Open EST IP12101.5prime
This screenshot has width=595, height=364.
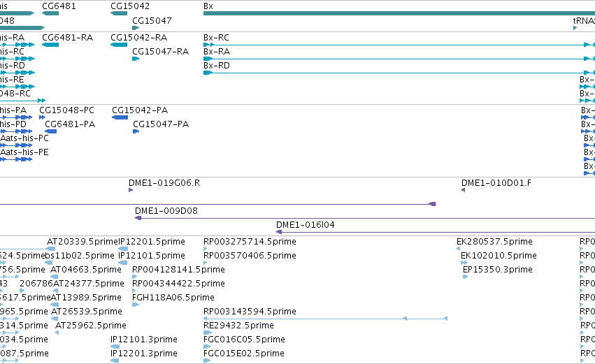152,256
